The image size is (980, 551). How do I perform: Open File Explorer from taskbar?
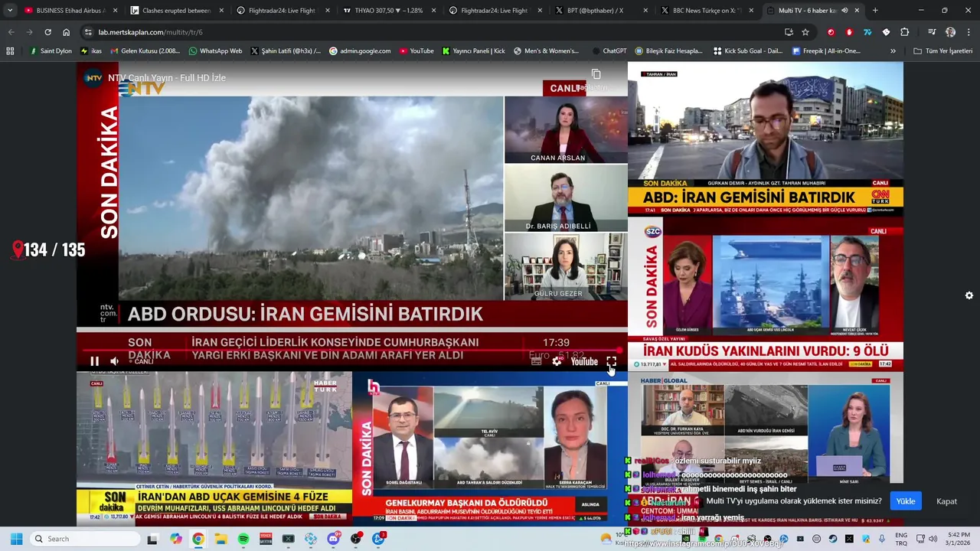220,539
